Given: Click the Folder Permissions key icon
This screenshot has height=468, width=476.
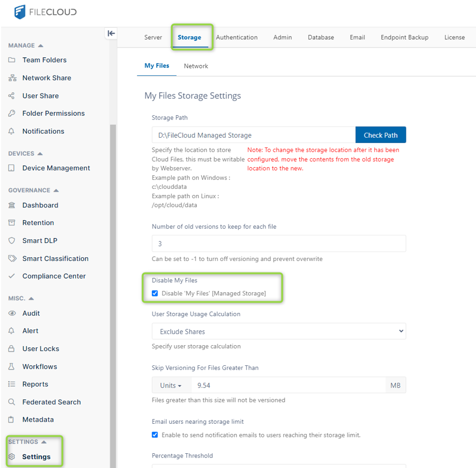Looking at the screenshot, I should coord(11,114).
